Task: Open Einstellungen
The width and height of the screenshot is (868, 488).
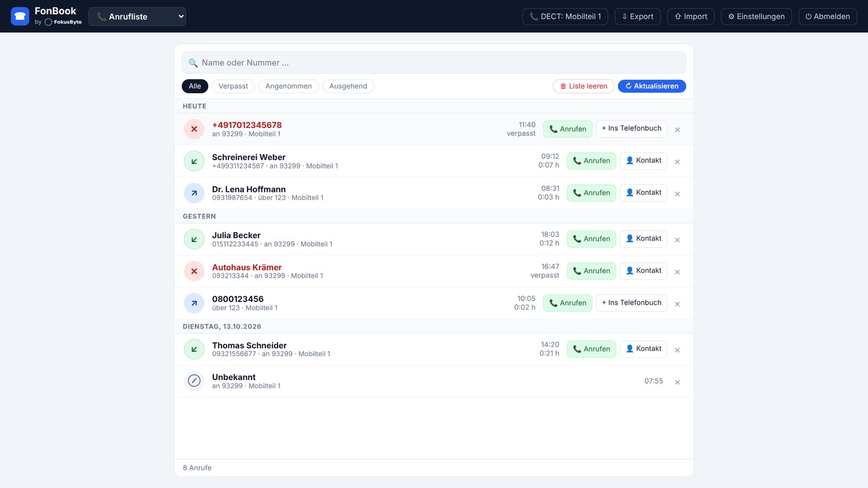Action: coord(756,16)
